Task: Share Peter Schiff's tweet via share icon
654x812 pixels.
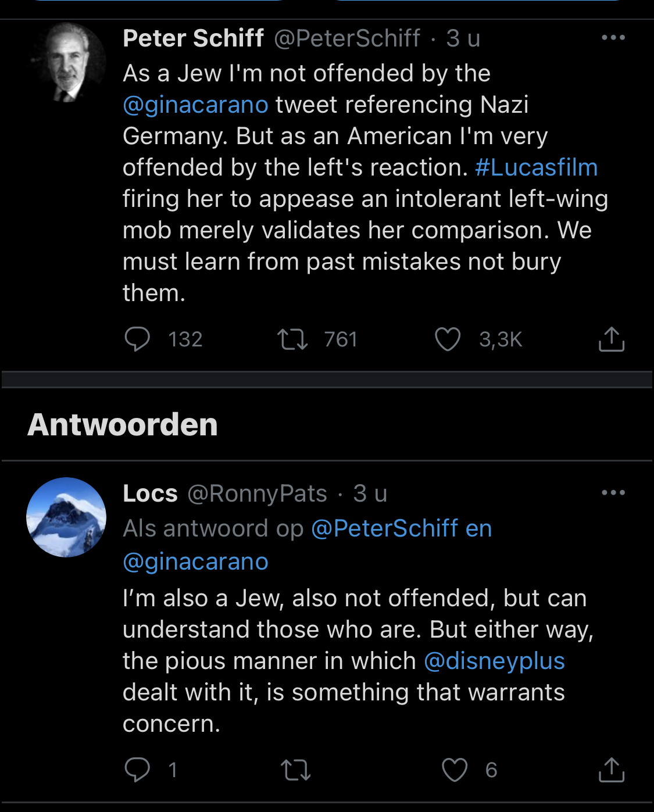Action: 612,339
